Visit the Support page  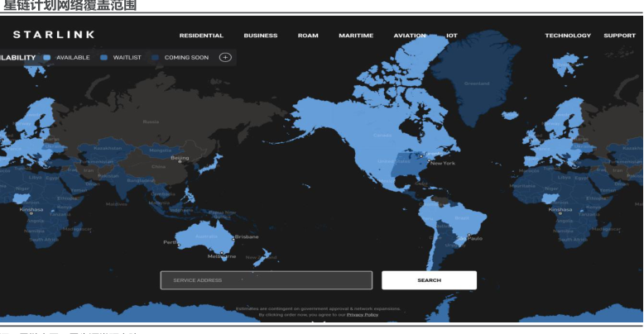(x=619, y=36)
